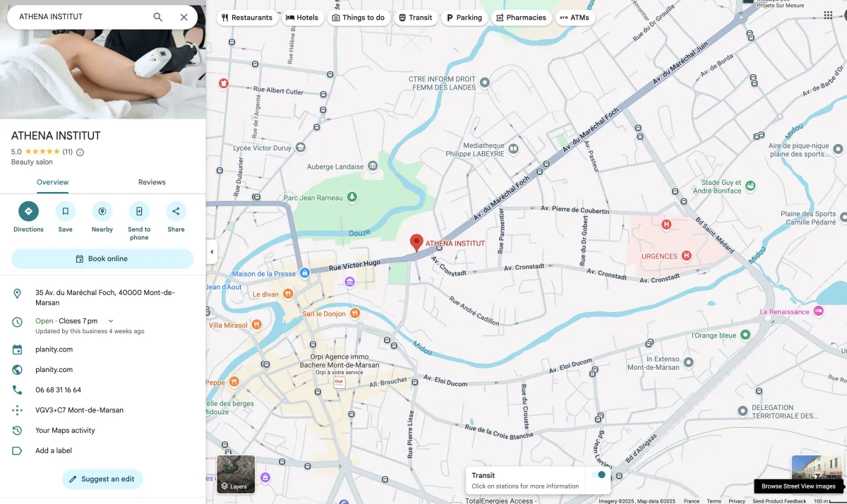Click Lycée Victor Duruy marker
Screen dimensions: 847x504
(x=301, y=148)
